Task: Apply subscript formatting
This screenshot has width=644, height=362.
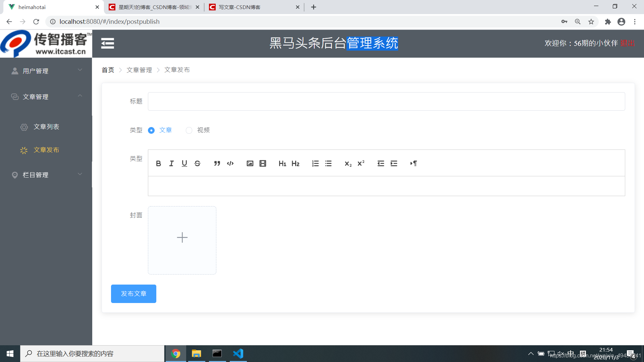Action: click(348, 163)
